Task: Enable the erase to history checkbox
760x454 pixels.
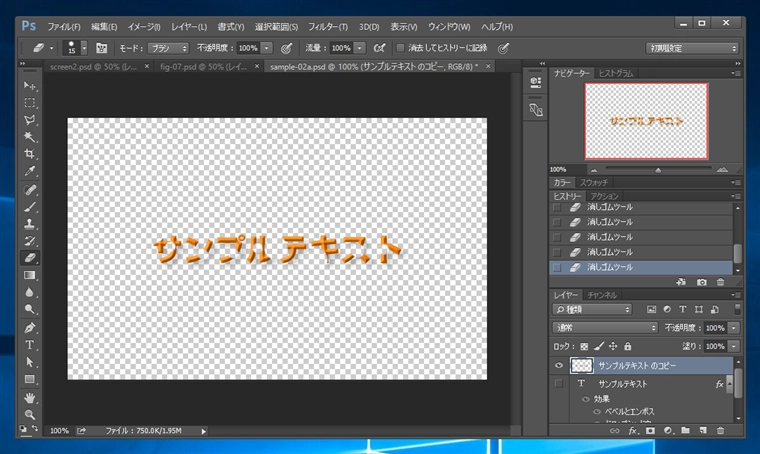Action: tap(400, 48)
